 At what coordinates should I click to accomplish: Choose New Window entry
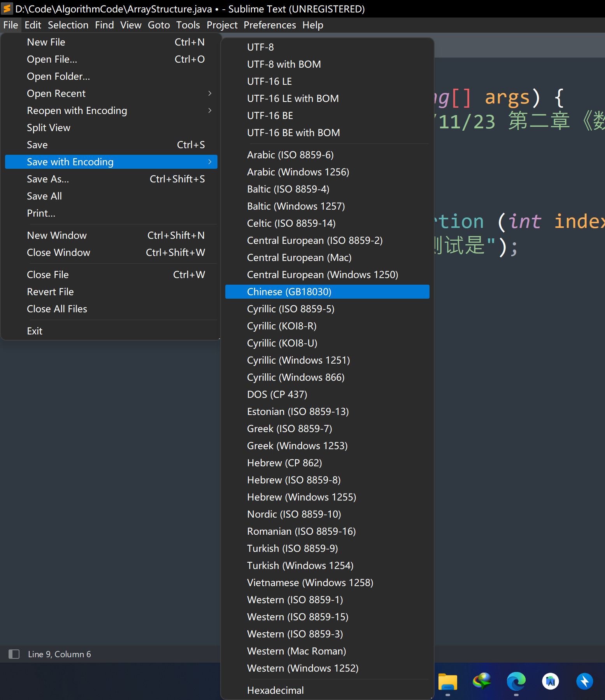(x=111, y=235)
